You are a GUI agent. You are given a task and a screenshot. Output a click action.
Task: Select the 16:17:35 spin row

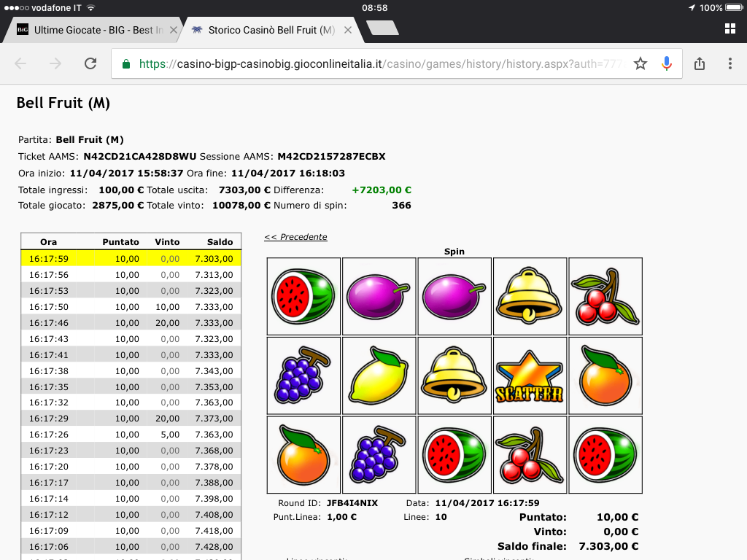pyautogui.click(x=131, y=386)
